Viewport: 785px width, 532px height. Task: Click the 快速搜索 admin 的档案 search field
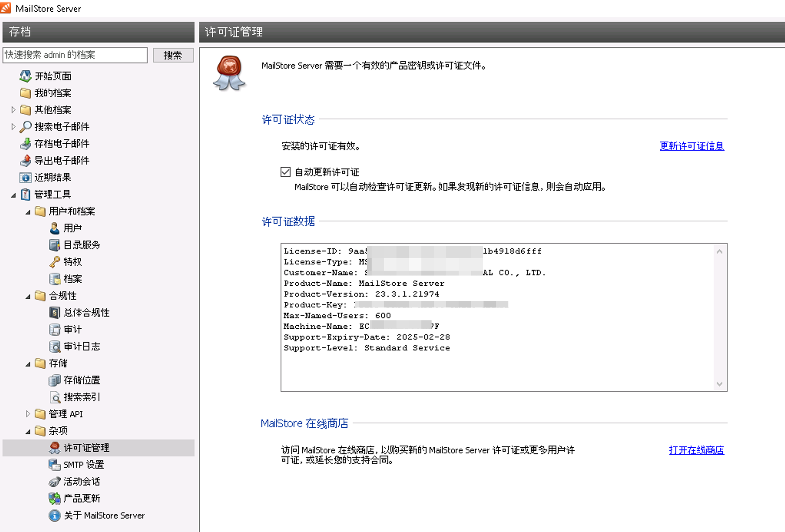[75, 55]
